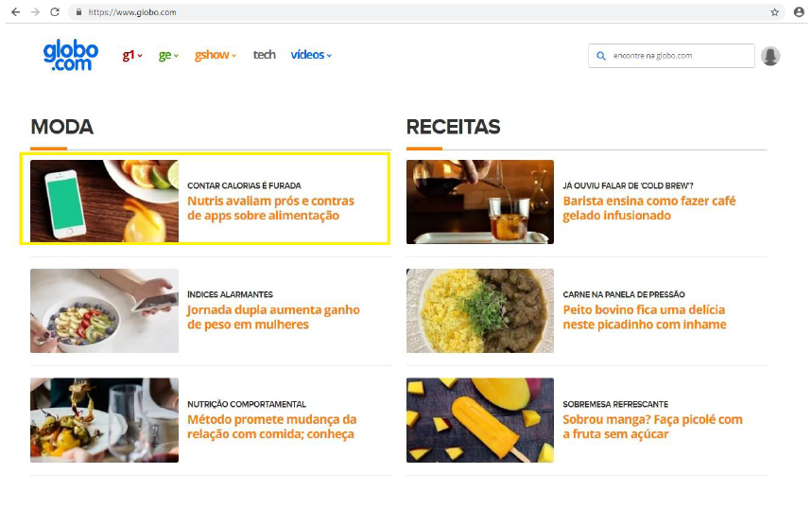The image size is (812, 509).
Task: Click the search magnifier icon
Action: coord(600,56)
